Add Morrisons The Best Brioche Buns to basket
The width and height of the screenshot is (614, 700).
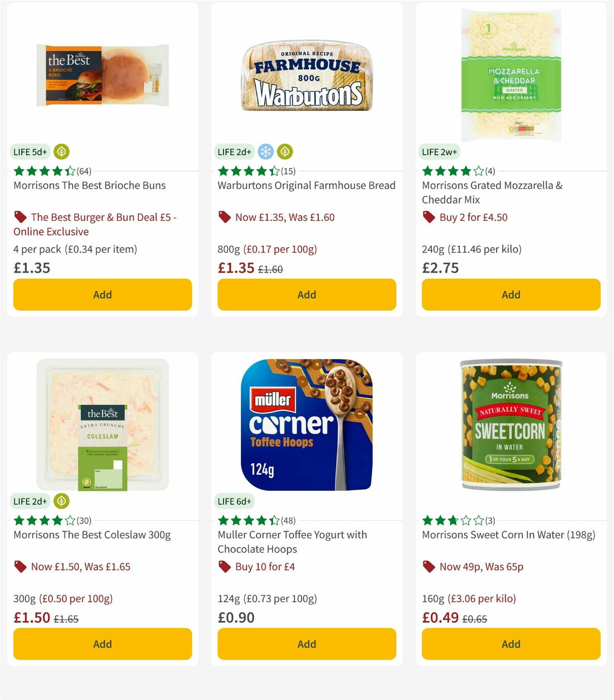click(102, 295)
